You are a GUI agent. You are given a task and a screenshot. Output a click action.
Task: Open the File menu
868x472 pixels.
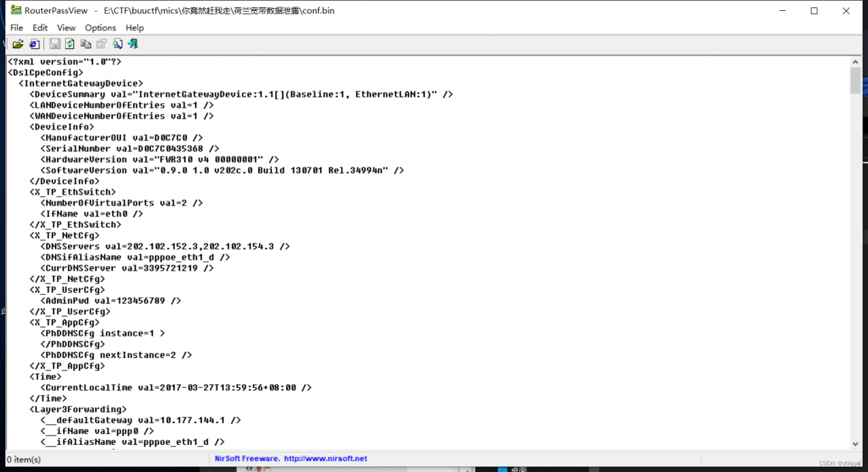17,28
